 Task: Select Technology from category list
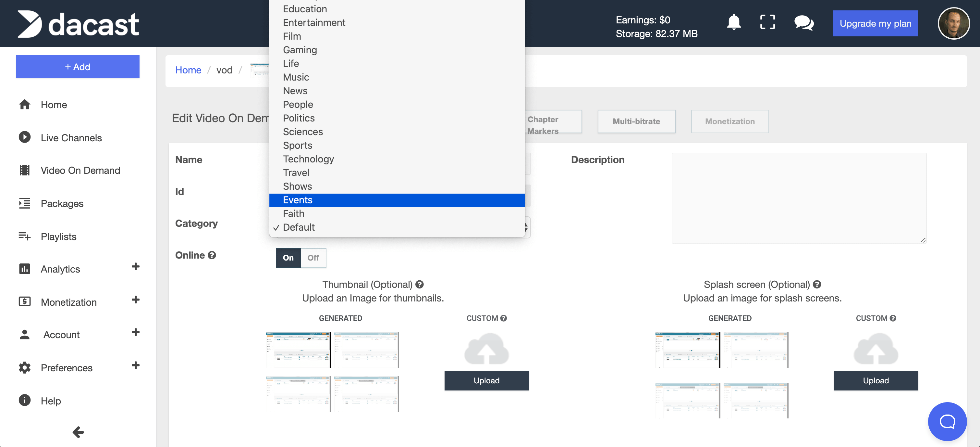tap(308, 159)
